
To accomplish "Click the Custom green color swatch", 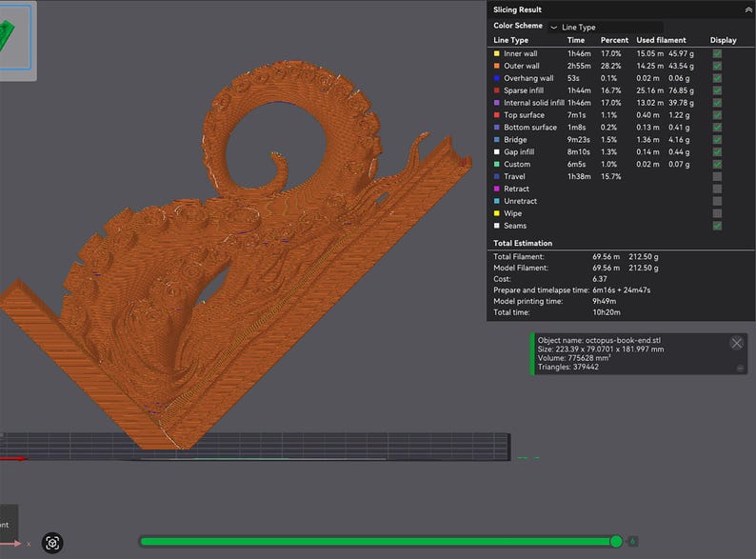I will (x=497, y=165).
